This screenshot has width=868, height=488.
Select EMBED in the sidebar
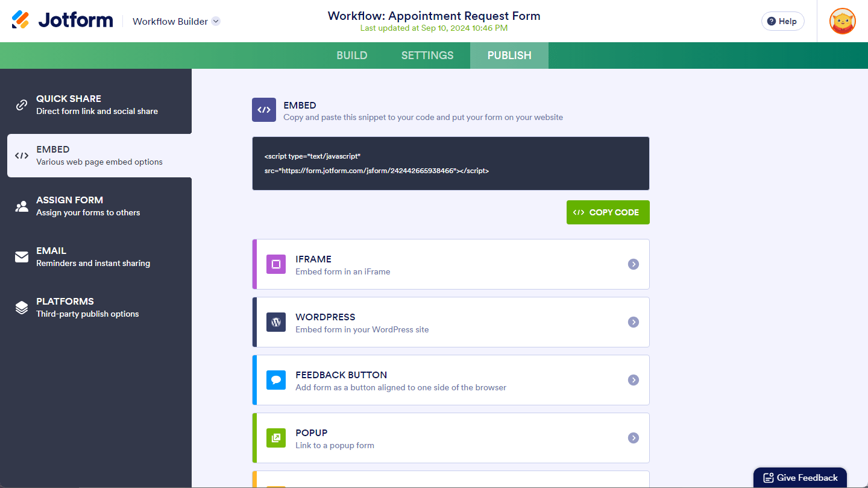click(x=99, y=156)
